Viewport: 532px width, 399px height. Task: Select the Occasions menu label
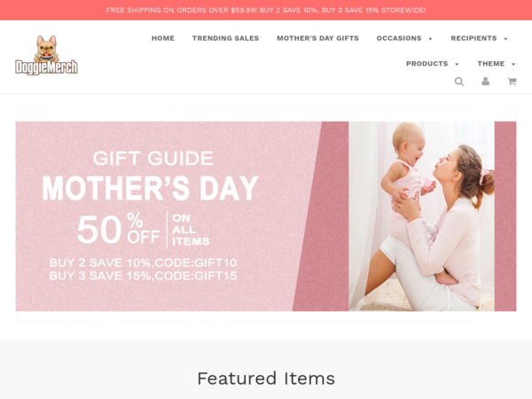coord(399,38)
